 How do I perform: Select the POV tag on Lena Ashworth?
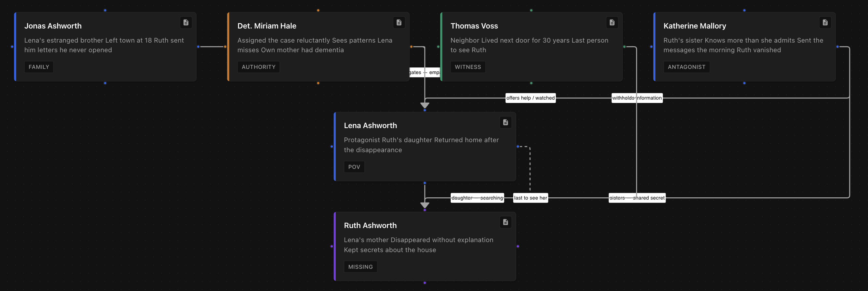point(354,167)
